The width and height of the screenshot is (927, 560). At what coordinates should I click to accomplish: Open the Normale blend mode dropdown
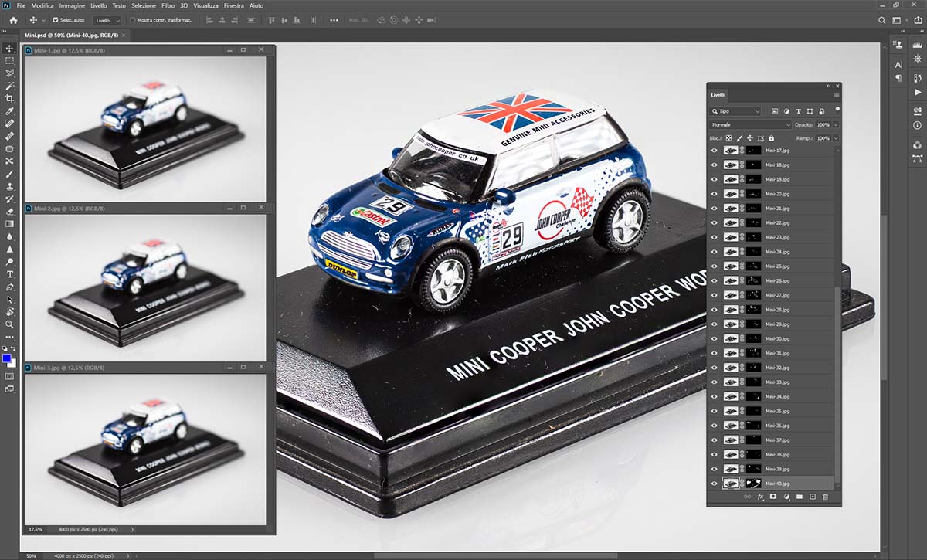[x=751, y=124]
